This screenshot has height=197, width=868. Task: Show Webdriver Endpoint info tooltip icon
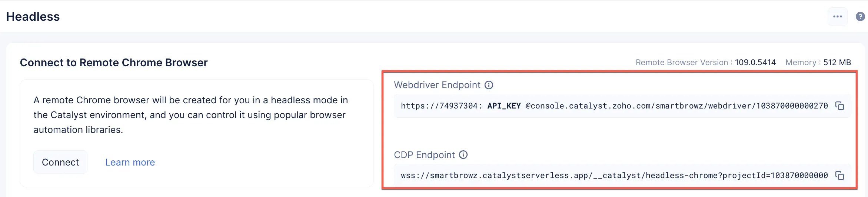(489, 85)
